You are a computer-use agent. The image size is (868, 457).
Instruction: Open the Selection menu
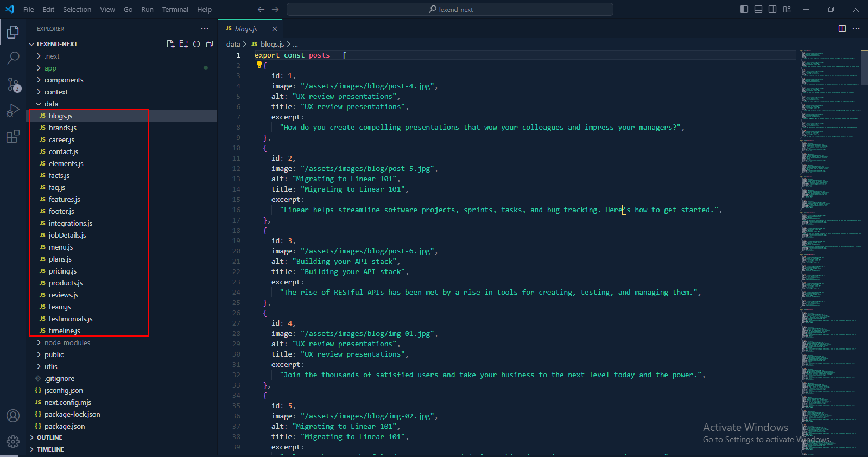coord(77,9)
